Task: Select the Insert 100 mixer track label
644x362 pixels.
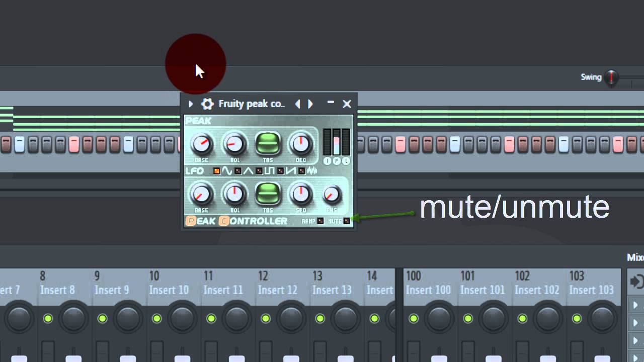Action: [428, 290]
